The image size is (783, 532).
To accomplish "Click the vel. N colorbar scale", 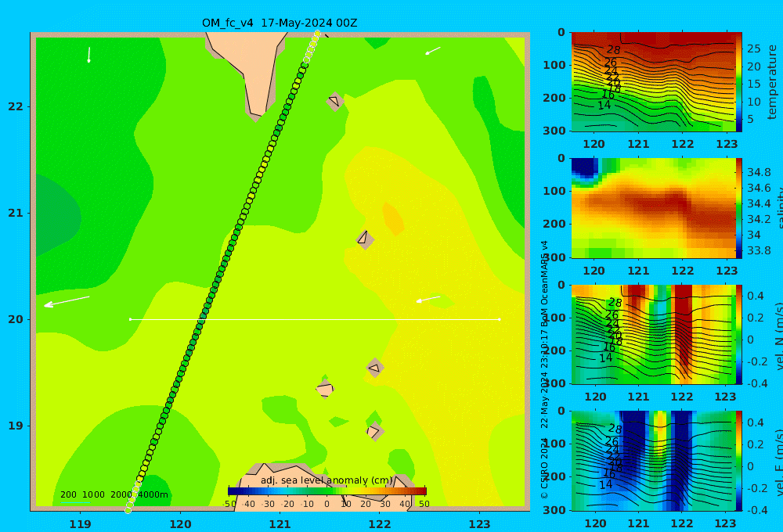I will pos(738,334).
